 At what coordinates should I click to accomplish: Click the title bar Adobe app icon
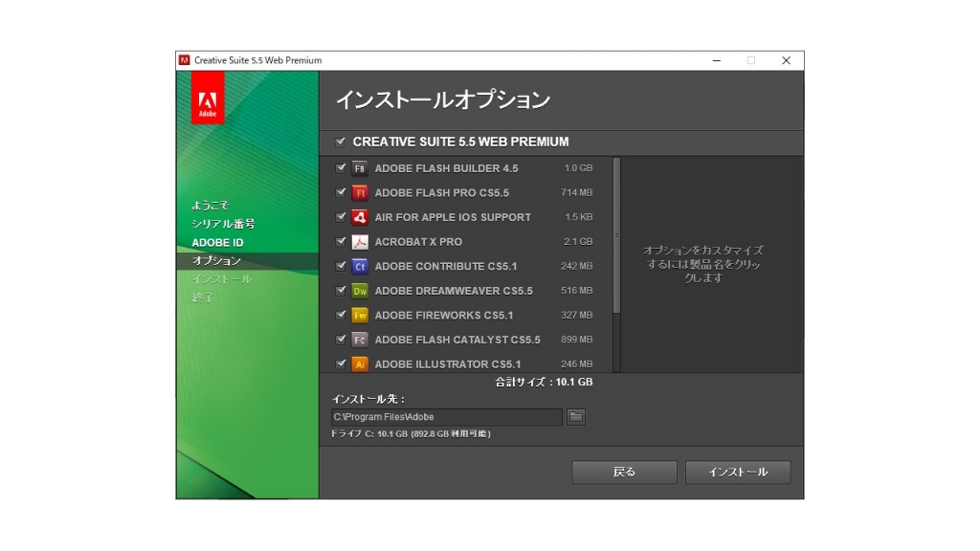(x=185, y=60)
